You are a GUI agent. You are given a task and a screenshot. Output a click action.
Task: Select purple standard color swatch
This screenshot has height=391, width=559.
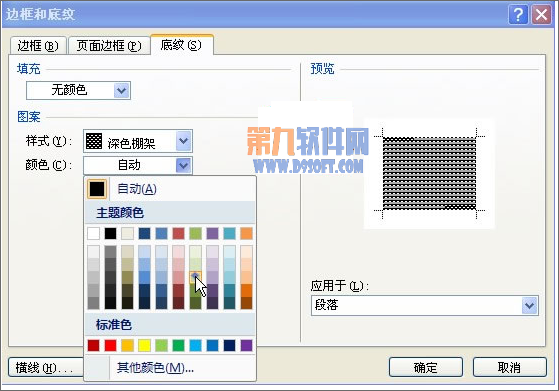[246, 345]
